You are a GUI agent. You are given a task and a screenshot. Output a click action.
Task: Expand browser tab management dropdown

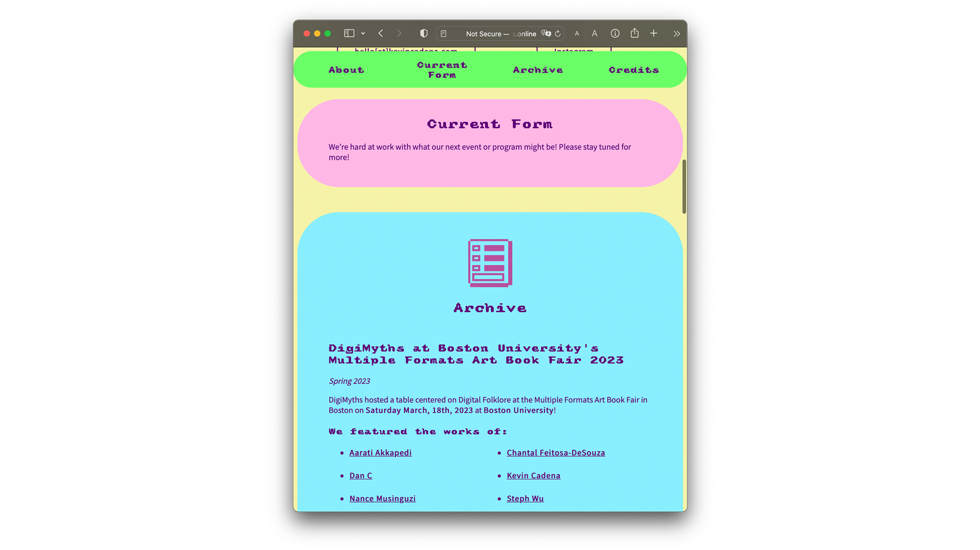point(363,33)
